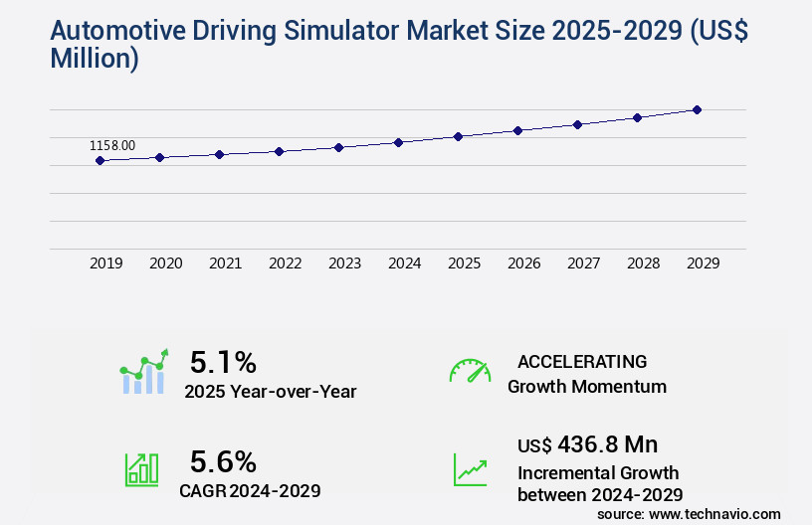Click the green bar graph icon beside 5.6%

[x=141, y=468]
